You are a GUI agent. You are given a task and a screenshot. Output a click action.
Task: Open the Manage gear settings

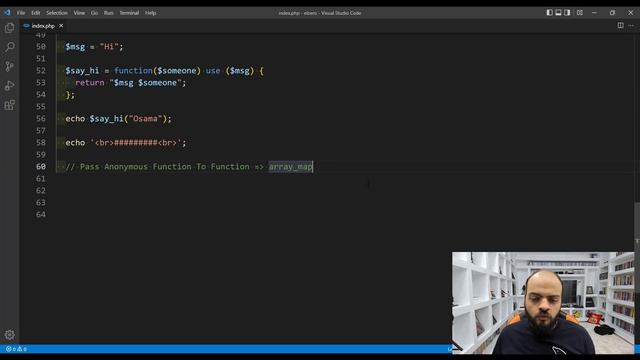coord(9,335)
